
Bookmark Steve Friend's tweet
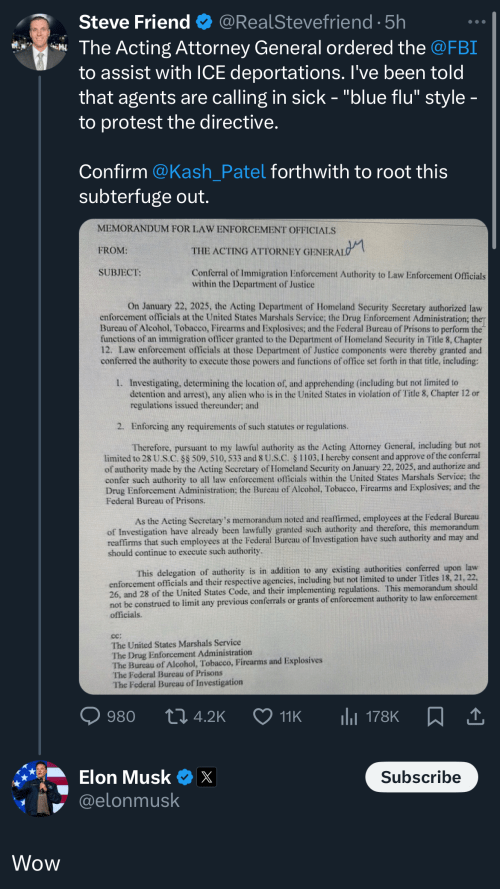tap(435, 717)
